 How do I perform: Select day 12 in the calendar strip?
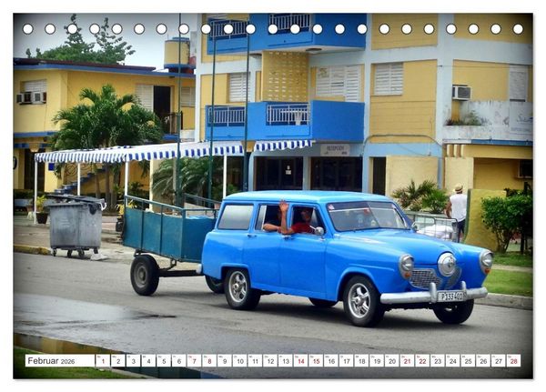270,361
